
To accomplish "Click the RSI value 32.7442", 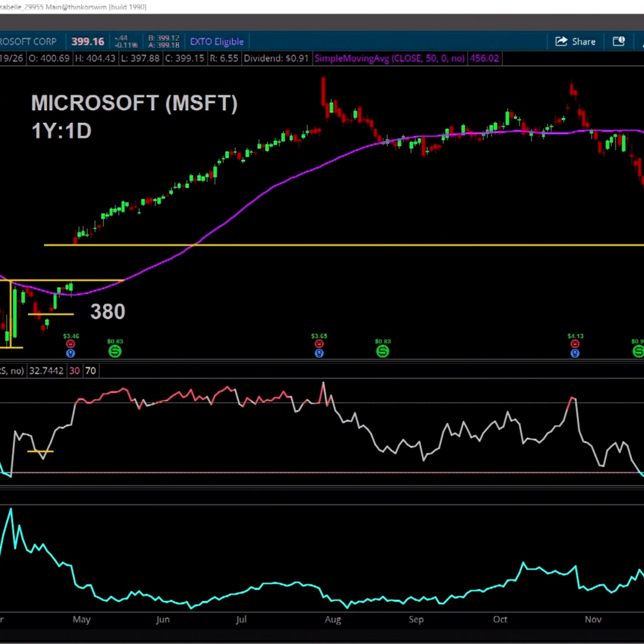I will [x=46, y=371].
